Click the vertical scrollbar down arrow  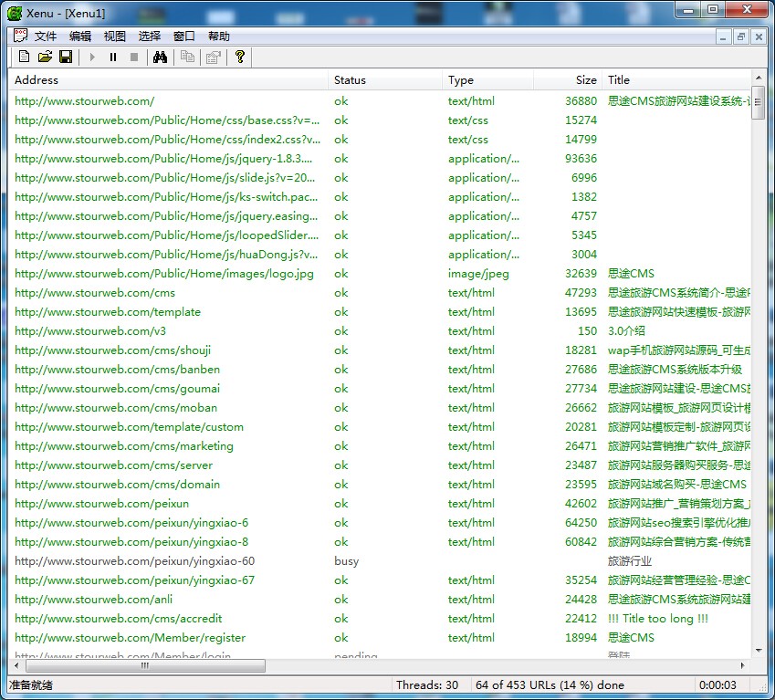tap(758, 652)
